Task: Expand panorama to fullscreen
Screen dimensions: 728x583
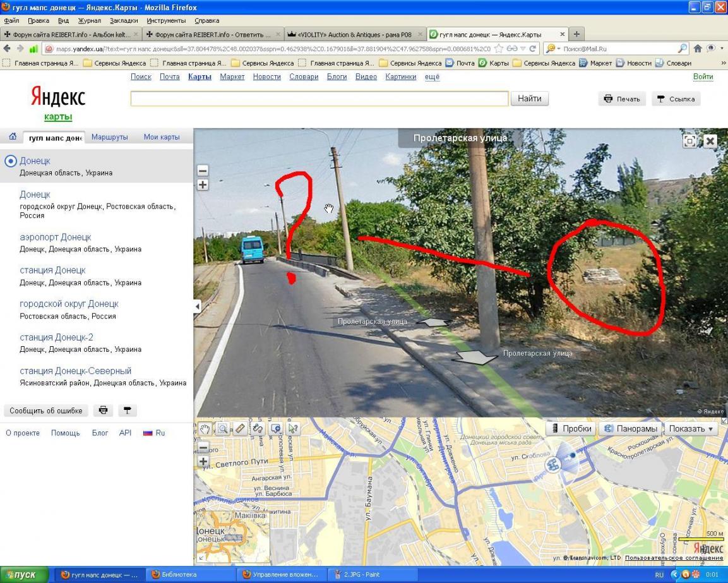Action: pos(689,141)
